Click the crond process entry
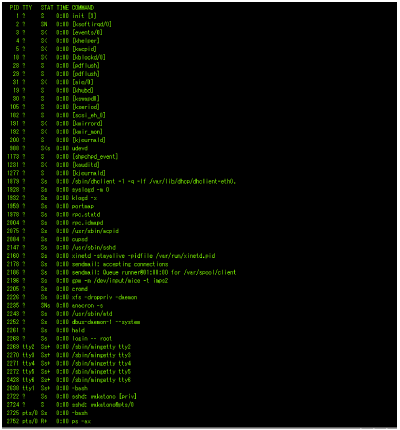Screen dimensions: 400x430 click(x=80, y=289)
